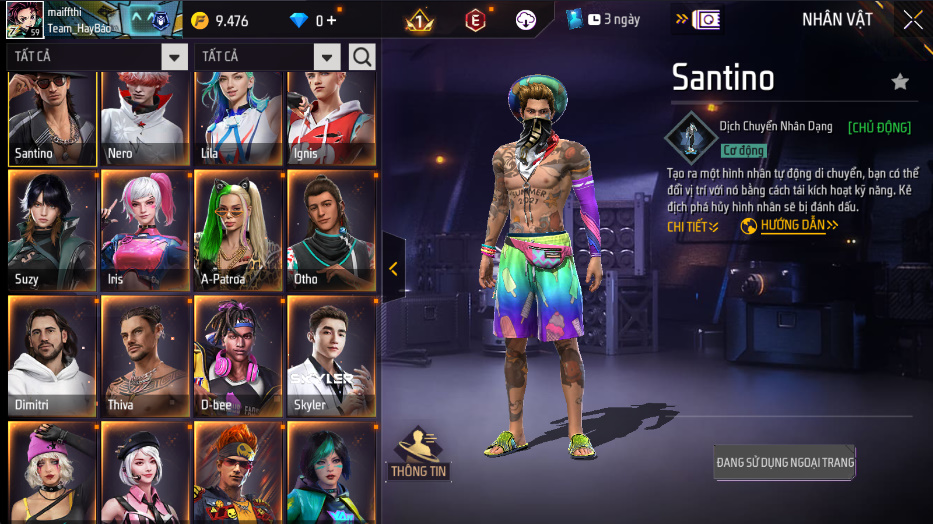Open the THÔNG TIN info button
The image size is (933, 524).
pos(418,453)
